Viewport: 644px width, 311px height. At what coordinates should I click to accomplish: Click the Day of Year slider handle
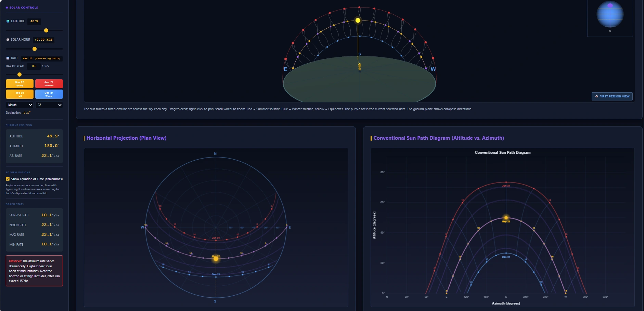20,75
